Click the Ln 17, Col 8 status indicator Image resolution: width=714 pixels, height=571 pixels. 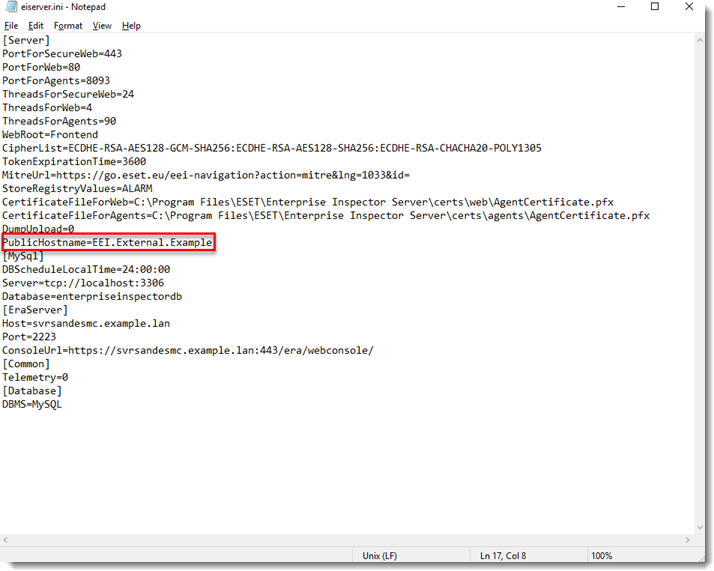coord(503,556)
